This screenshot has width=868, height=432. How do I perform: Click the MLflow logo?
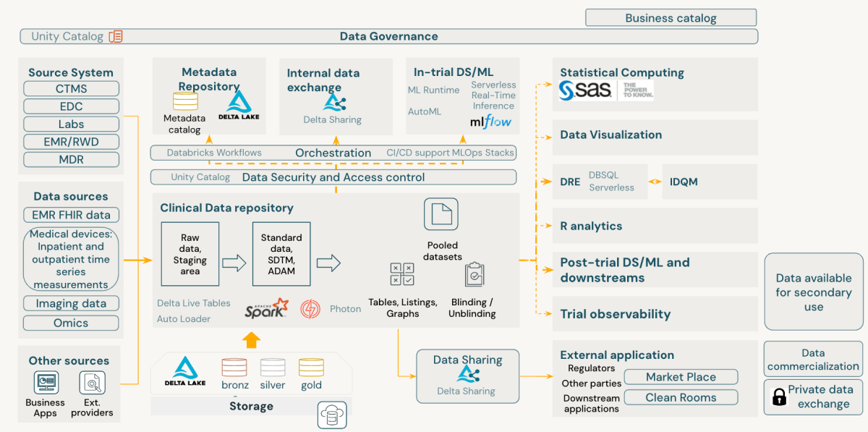click(x=490, y=122)
